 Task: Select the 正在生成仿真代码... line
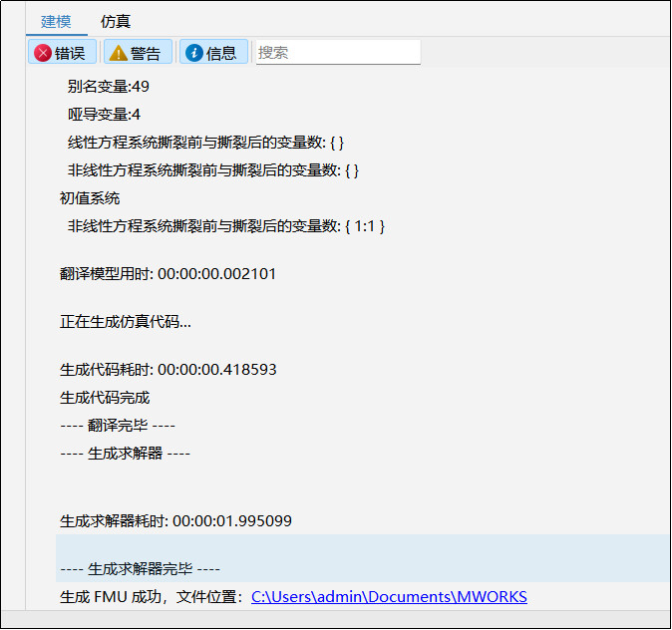(126, 321)
